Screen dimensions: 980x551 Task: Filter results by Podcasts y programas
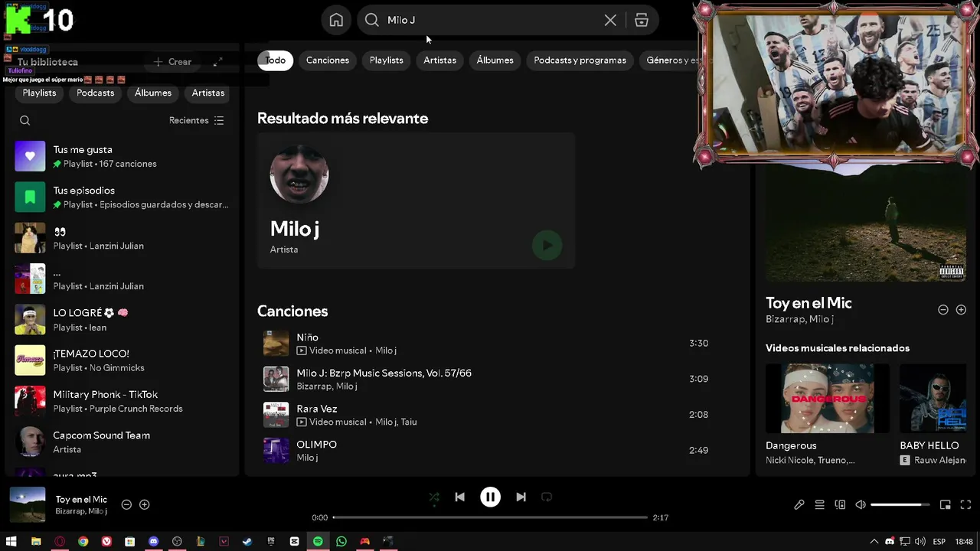click(580, 60)
